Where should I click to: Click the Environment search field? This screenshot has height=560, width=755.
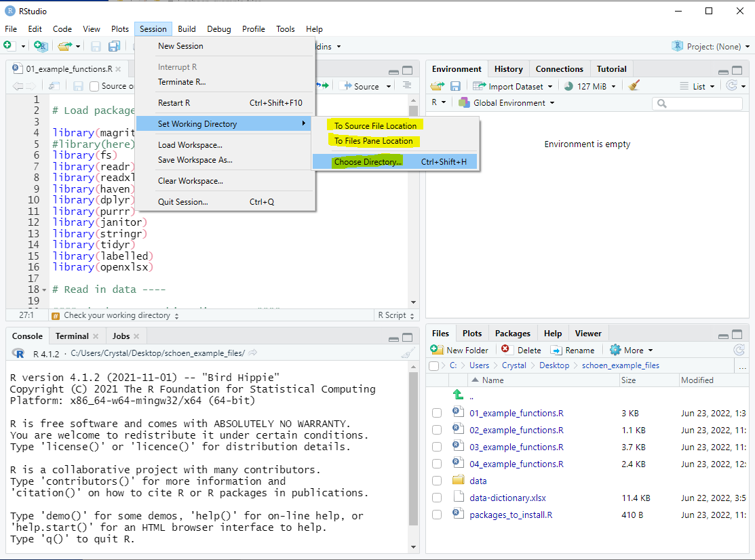click(697, 103)
